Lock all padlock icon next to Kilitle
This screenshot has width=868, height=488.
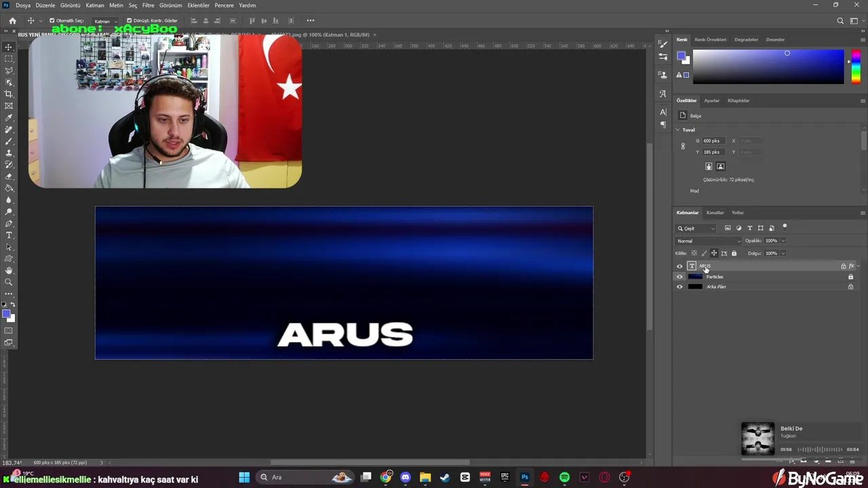734,253
